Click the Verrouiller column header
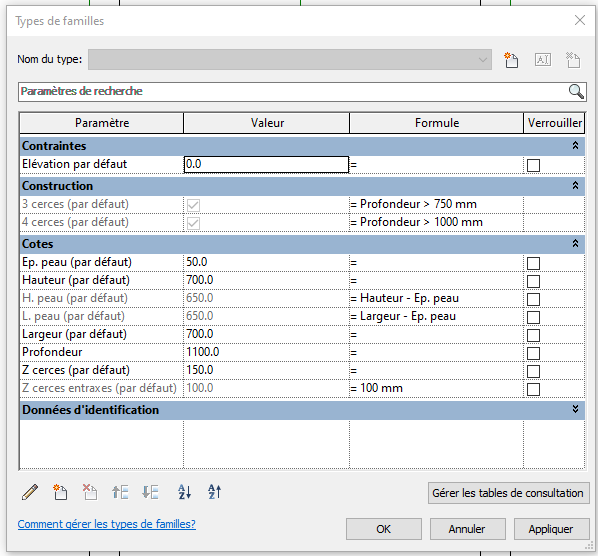The width and height of the screenshot is (598, 556). pos(555,123)
